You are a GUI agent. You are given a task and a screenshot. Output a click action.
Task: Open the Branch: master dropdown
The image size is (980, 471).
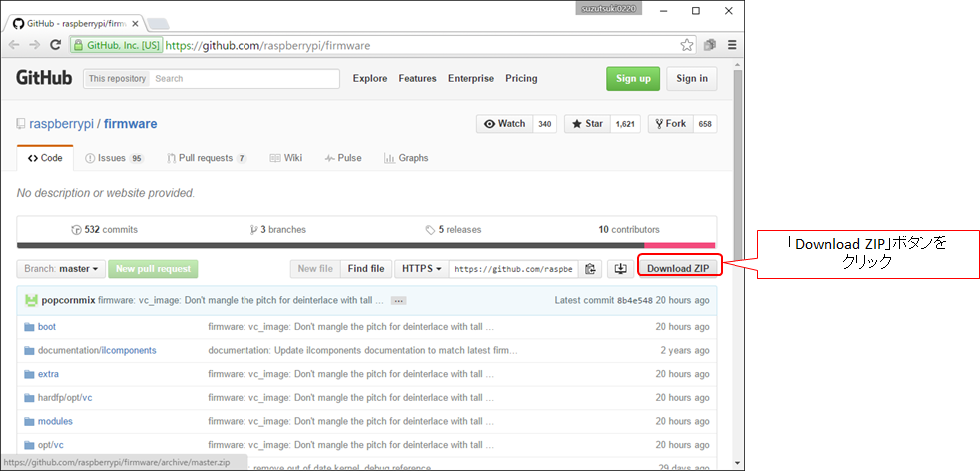(62, 269)
